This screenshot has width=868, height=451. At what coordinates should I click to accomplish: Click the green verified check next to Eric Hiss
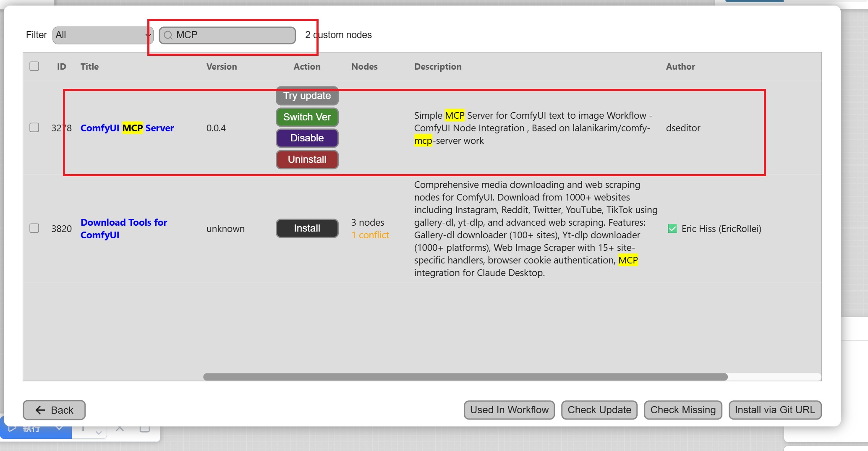point(672,229)
